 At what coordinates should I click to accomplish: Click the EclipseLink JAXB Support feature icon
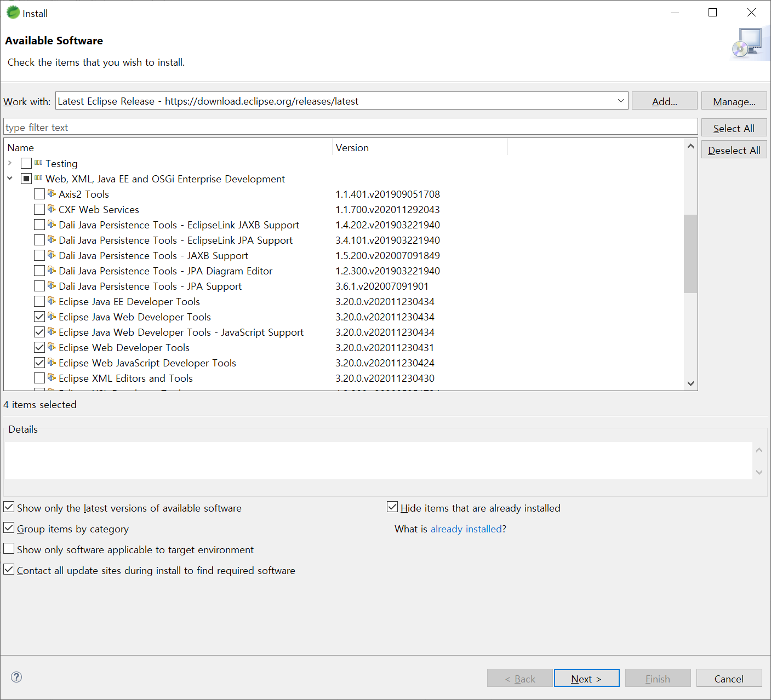pyautogui.click(x=52, y=225)
